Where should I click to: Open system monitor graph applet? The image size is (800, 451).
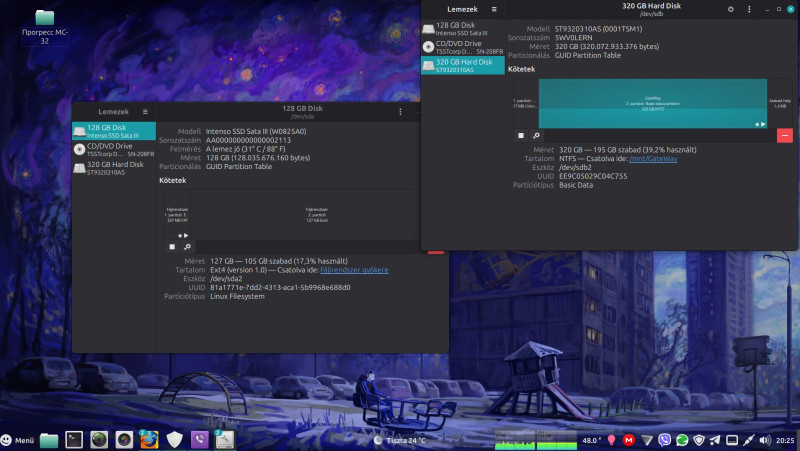click(536, 440)
